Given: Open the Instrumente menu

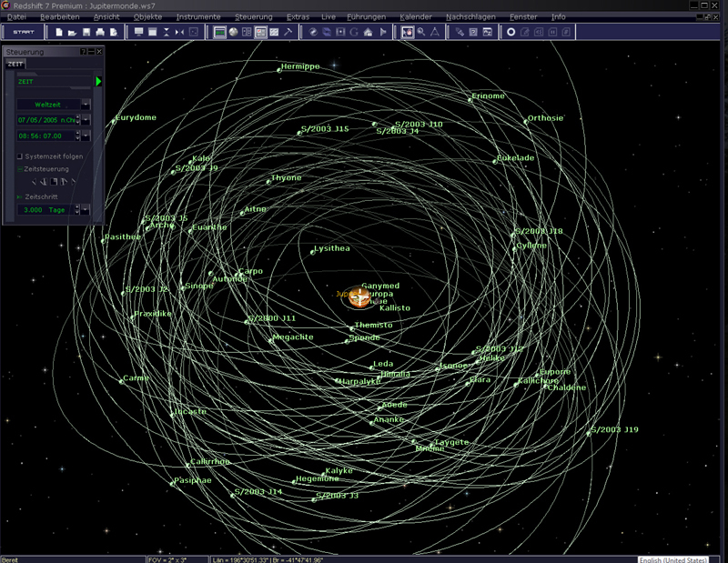Looking at the screenshot, I should tap(198, 16).
